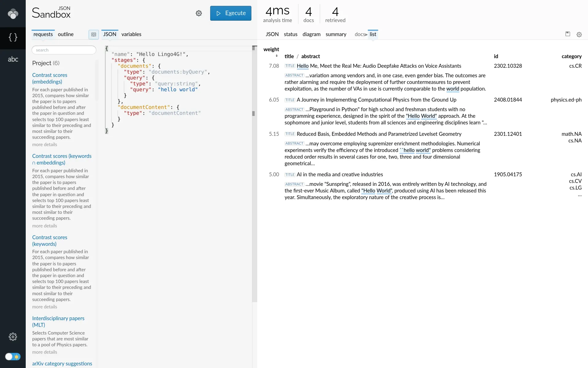Click document id 1905.04175
The image size is (588, 368).
(508, 174)
